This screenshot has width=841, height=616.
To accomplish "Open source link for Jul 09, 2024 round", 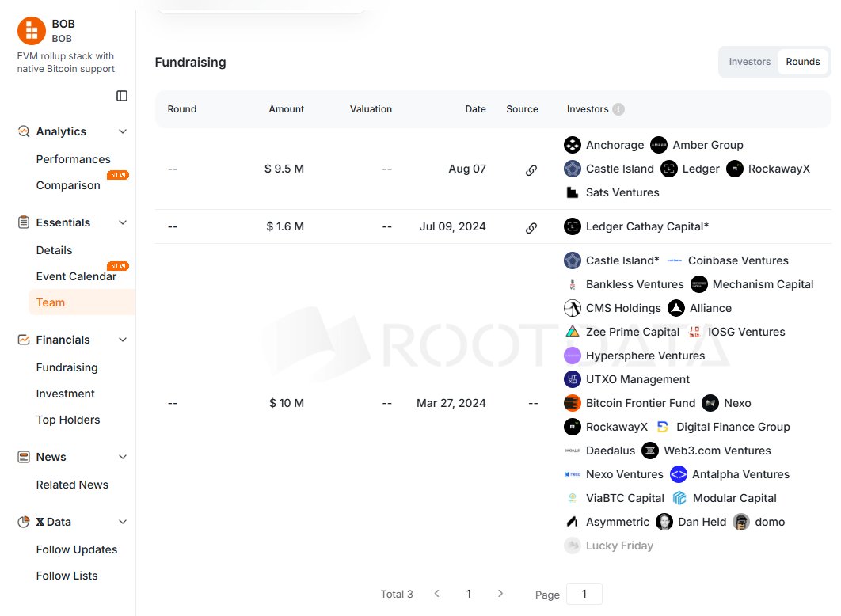I will coord(531,228).
